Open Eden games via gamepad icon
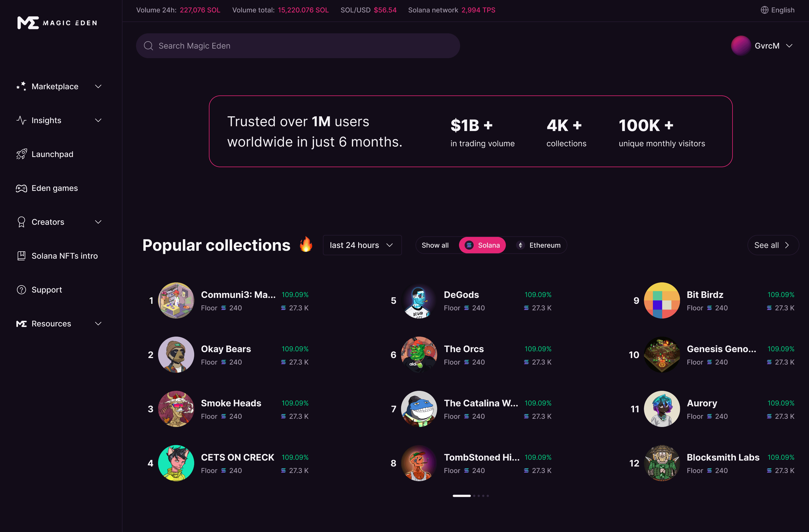Screen dimensions: 809x532 [21, 188]
